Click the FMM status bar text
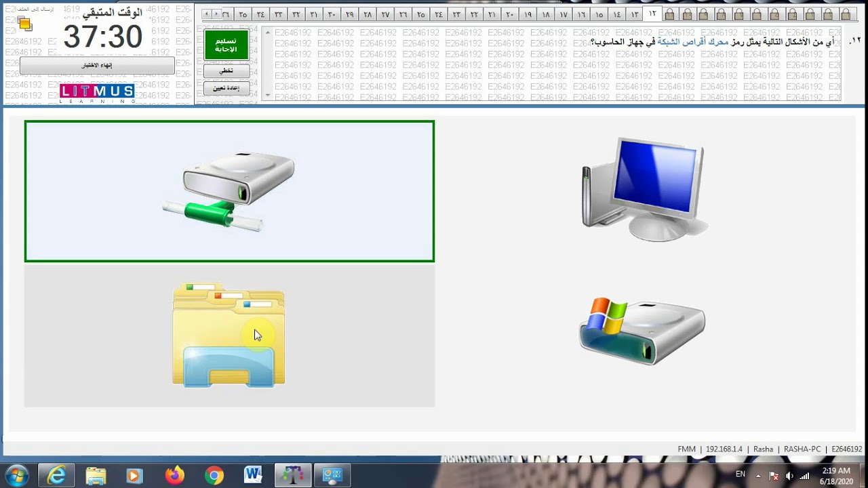Viewport: 868px width, 488px height. pyautogui.click(x=687, y=449)
